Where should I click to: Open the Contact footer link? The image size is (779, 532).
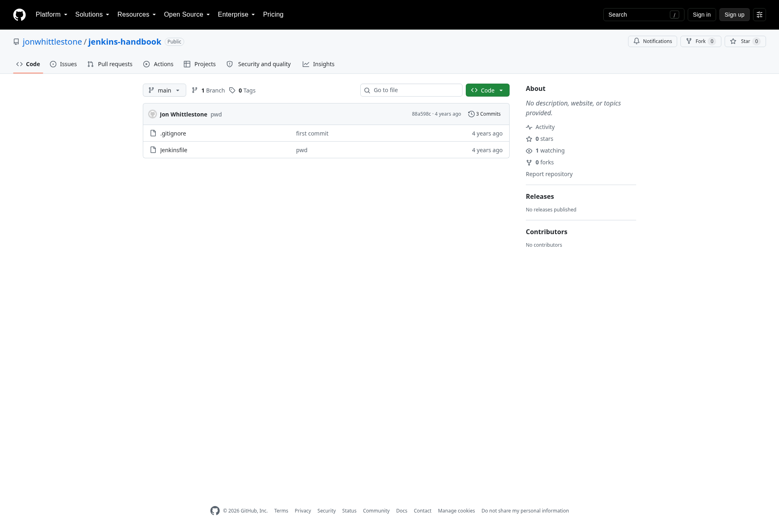(422, 511)
